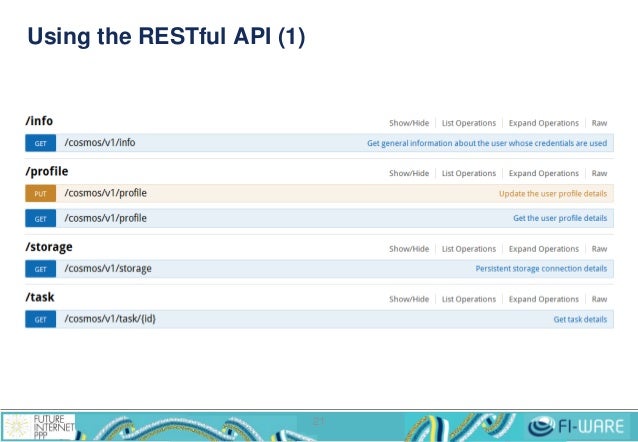Open Raw view for the /storage section
638x442 pixels.
pyautogui.click(x=599, y=249)
